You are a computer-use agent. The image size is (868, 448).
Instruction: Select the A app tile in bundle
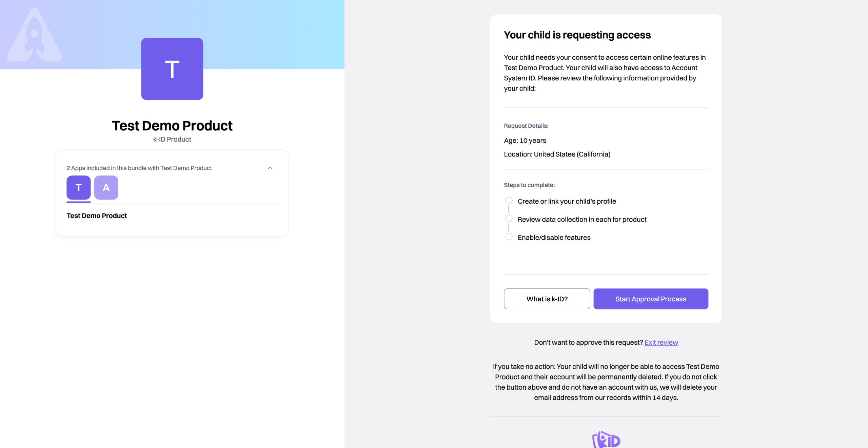coord(106,188)
